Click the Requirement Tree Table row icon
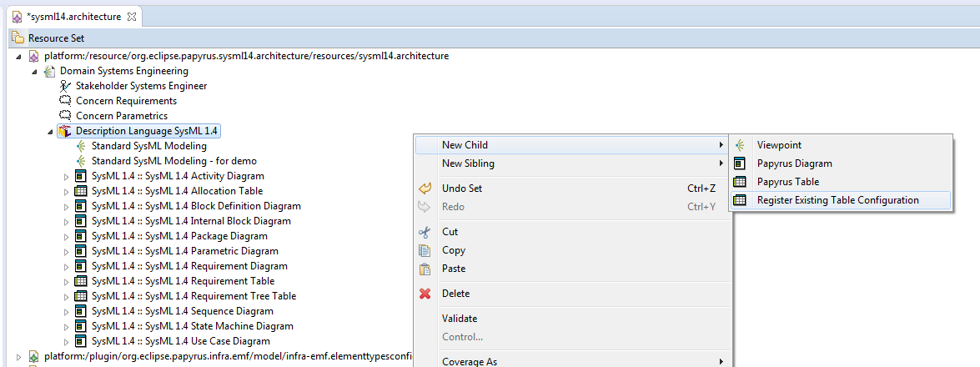Screen dimensions: 980x367 pos(81,296)
